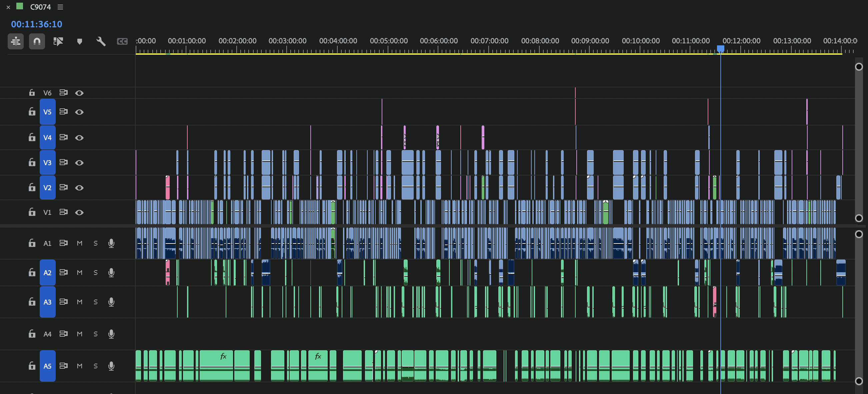Toggle A2 track targeting
Viewport: 868px width, 394px height.
pos(48,273)
